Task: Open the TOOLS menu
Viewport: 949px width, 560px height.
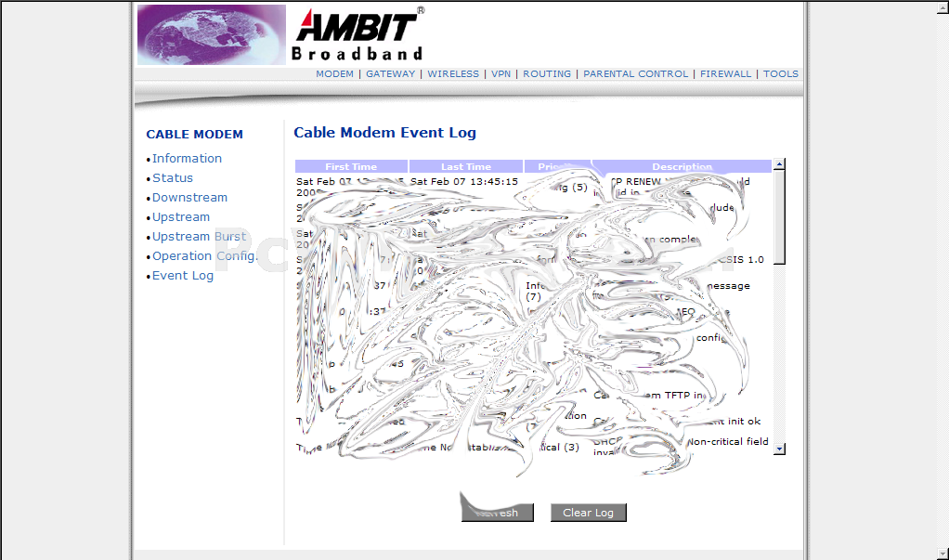Action: tap(780, 74)
